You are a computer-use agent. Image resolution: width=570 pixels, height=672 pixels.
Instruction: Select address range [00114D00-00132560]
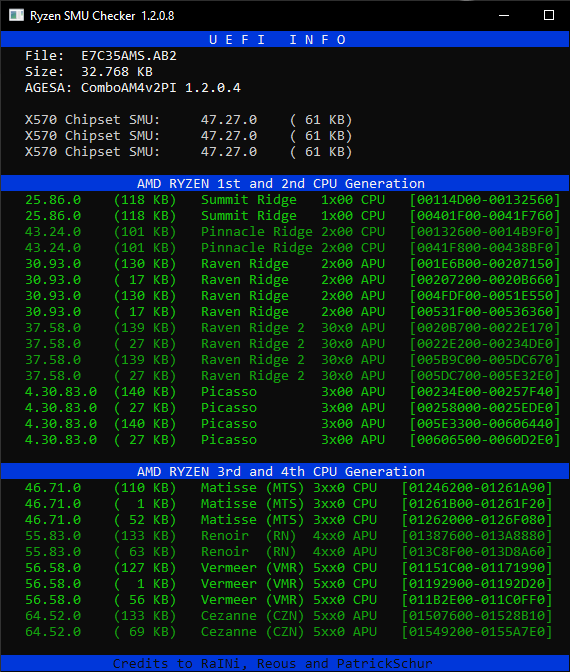(x=485, y=200)
